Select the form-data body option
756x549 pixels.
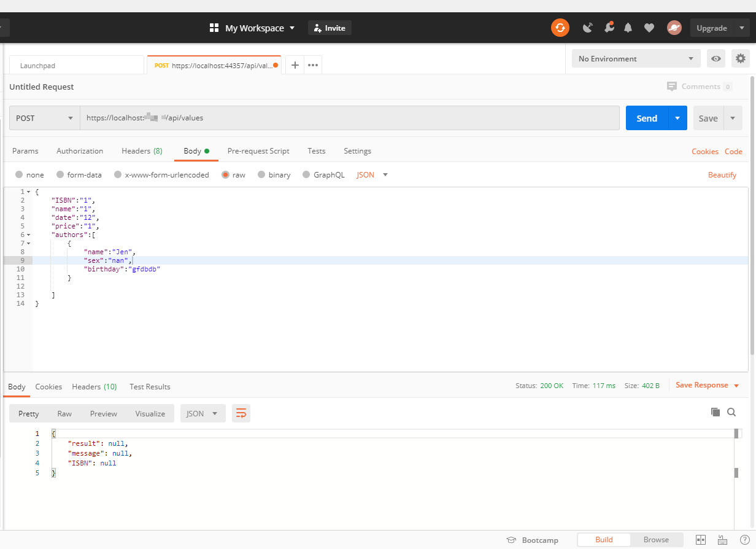pyautogui.click(x=60, y=175)
